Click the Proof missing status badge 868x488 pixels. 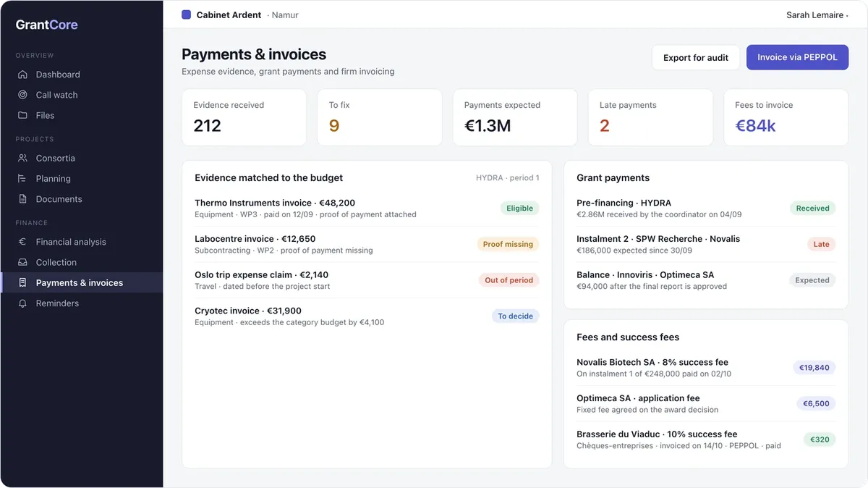click(x=508, y=244)
